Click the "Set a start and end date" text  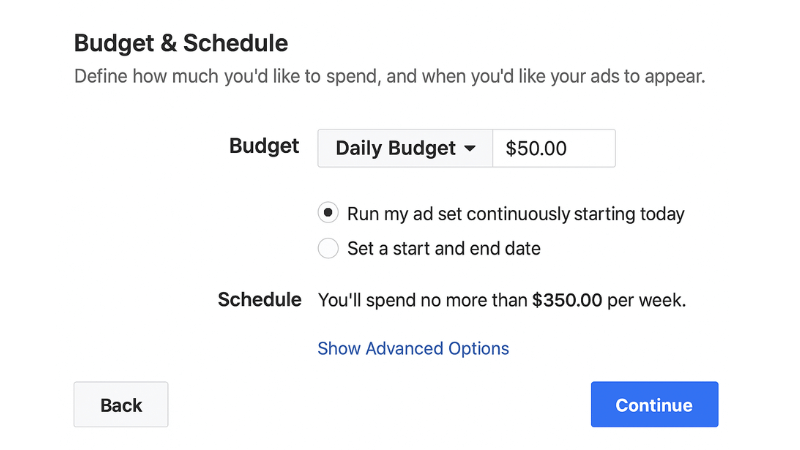pos(444,248)
